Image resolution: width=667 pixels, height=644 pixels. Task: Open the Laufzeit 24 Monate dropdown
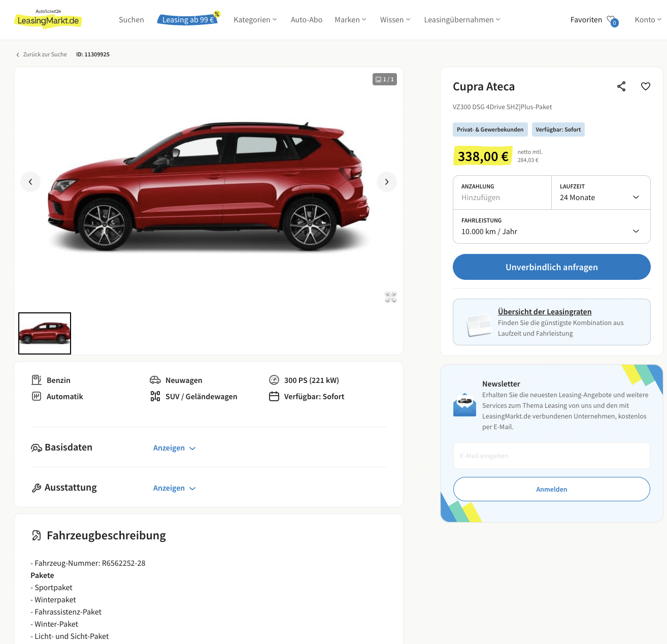(601, 192)
